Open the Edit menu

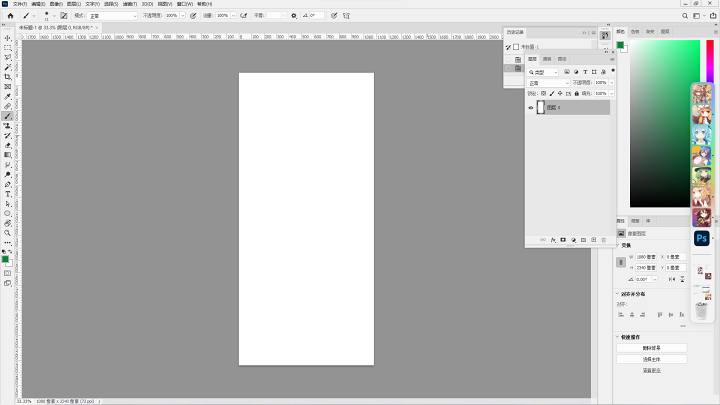click(x=38, y=4)
